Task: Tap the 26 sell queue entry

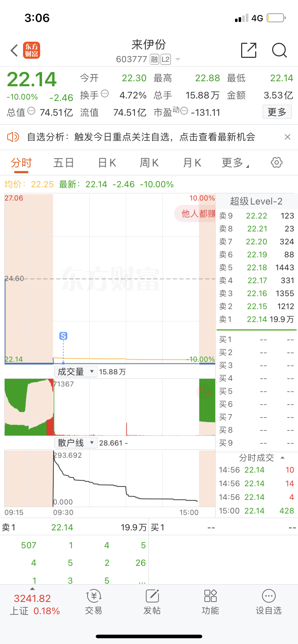Action: point(141,563)
